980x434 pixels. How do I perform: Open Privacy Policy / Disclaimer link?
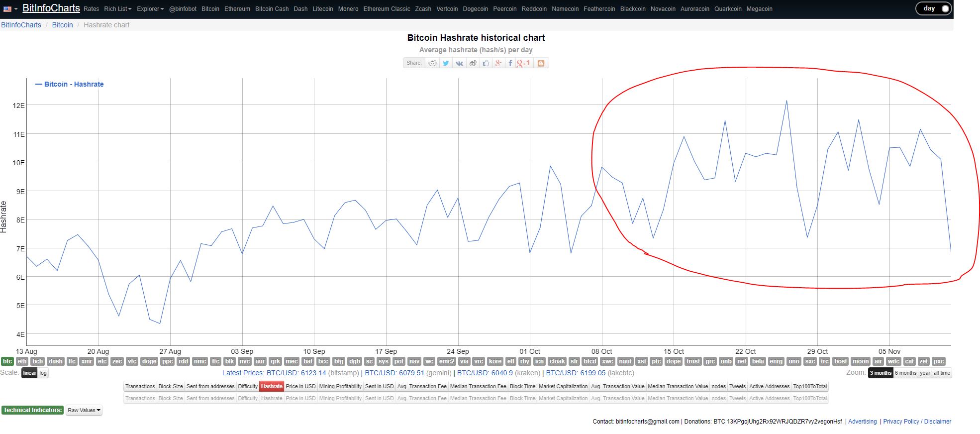(917, 422)
